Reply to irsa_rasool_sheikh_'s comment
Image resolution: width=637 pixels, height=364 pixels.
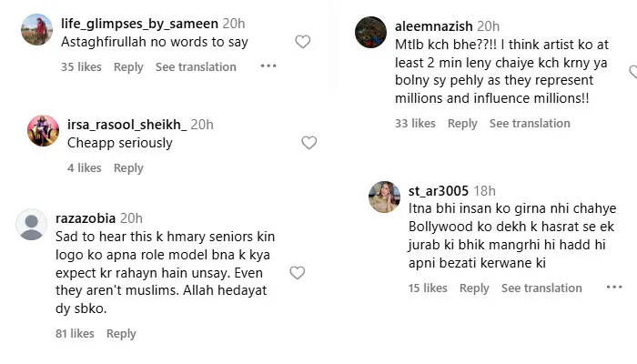click(x=128, y=167)
